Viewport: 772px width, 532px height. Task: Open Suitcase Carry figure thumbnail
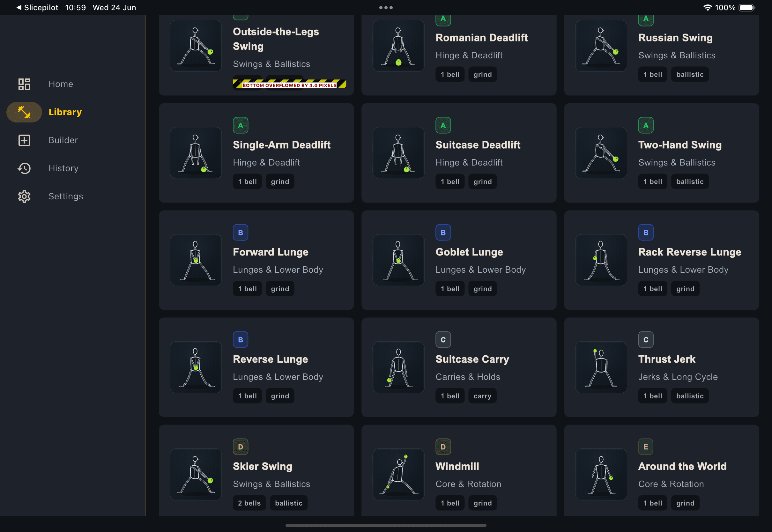pos(398,367)
